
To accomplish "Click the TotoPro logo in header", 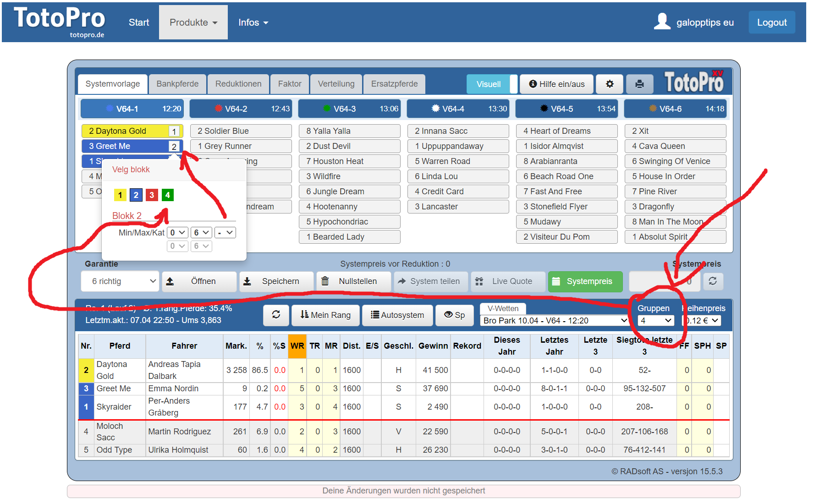I will pos(60,22).
